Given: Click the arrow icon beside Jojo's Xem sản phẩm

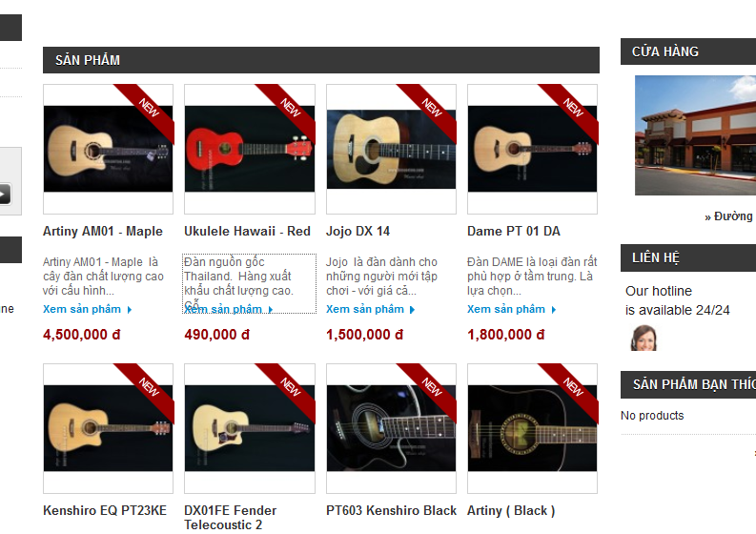Looking at the screenshot, I should pos(412,310).
